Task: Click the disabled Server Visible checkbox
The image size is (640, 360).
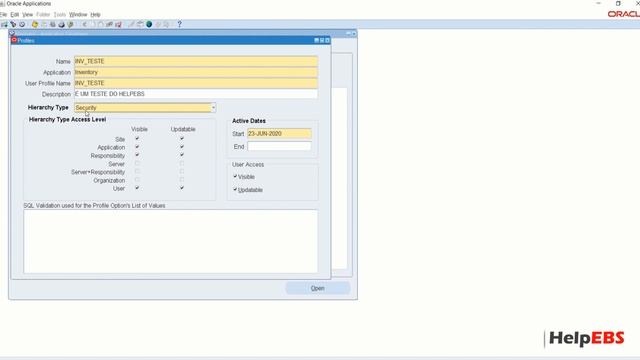Action: point(137,163)
